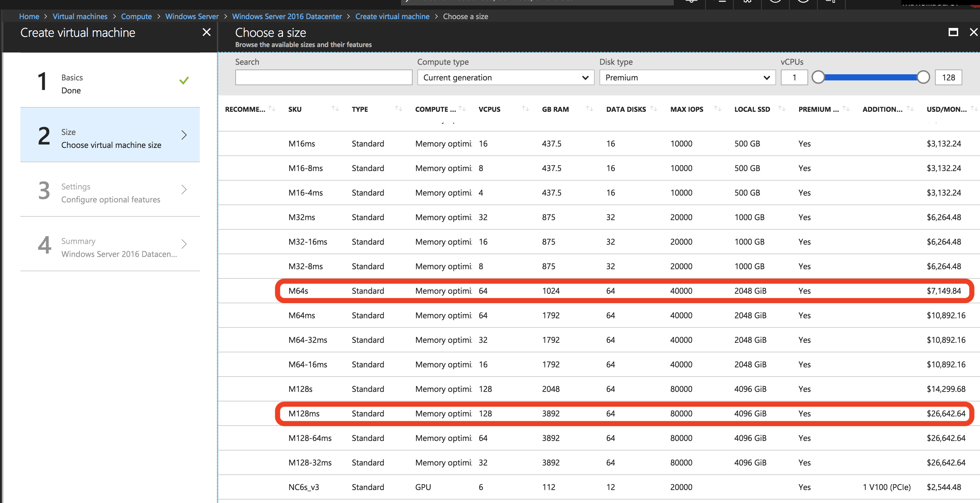Viewport: 980px width, 503px height.
Task: Sort by LOCAL SSD column arrows
Action: [x=782, y=109]
